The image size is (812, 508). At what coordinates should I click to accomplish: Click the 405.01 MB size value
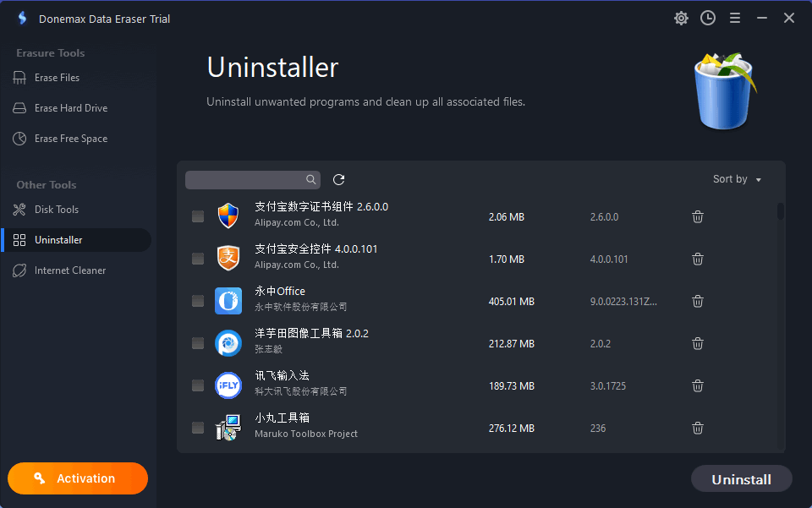pos(512,302)
